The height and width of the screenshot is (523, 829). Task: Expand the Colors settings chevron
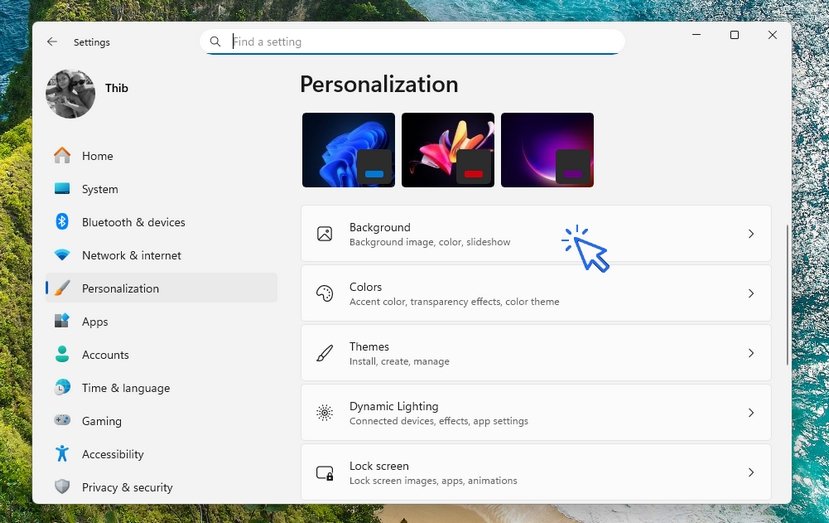(x=751, y=294)
